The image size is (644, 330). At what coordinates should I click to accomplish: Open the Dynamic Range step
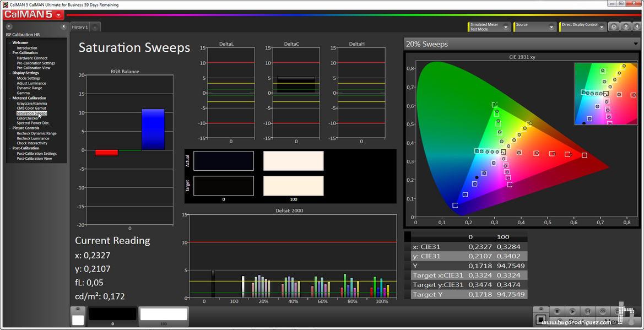[x=29, y=88]
